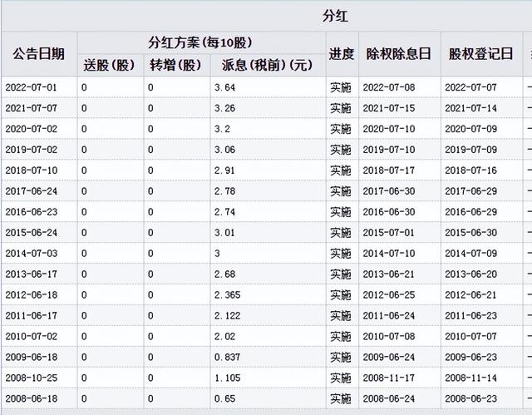Select announcement date 2015-06-24
Viewport: 532px width, 415px height.
pyautogui.click(x=32, y=232)
